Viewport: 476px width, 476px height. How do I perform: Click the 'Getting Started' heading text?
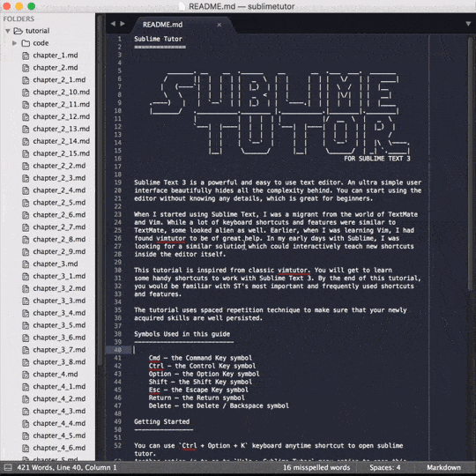pos(162,421)
